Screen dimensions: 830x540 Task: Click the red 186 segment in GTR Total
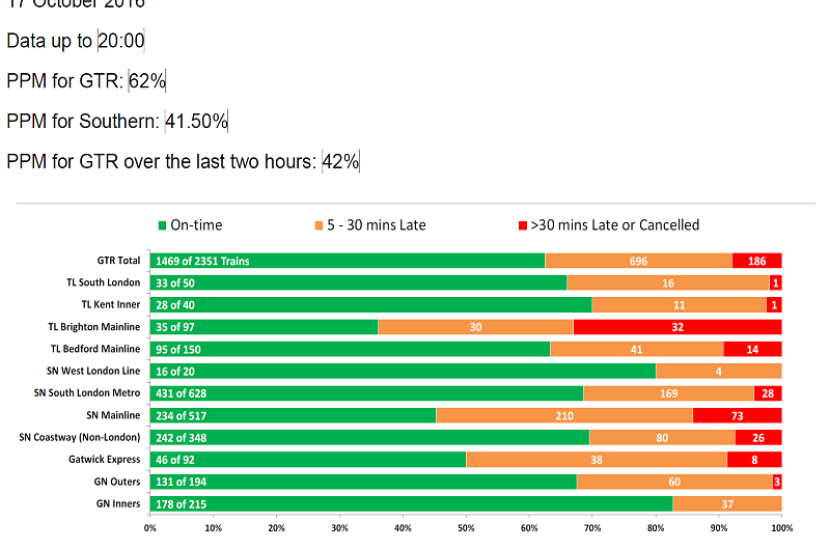(757, 261)
